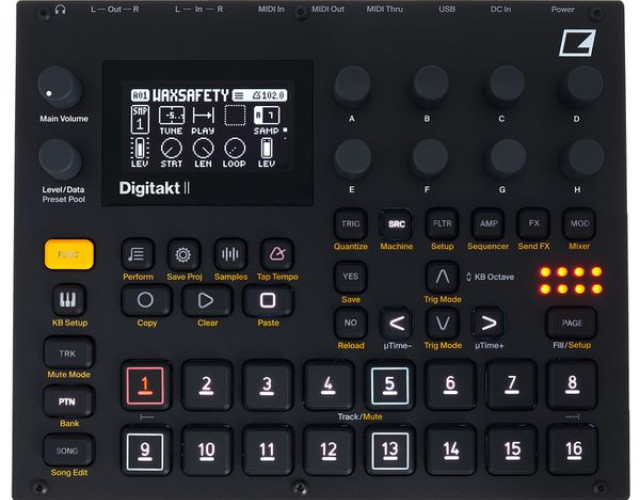Open Samples via waveform icon button
Image resolution: width=640 pixels, height=500 pixels.
click(230, 254)
